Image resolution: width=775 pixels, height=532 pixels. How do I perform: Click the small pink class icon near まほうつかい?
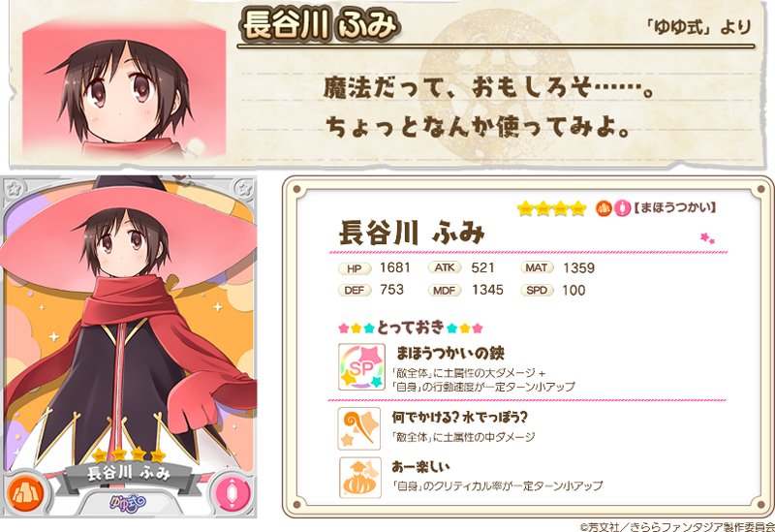tap(622, 208)
